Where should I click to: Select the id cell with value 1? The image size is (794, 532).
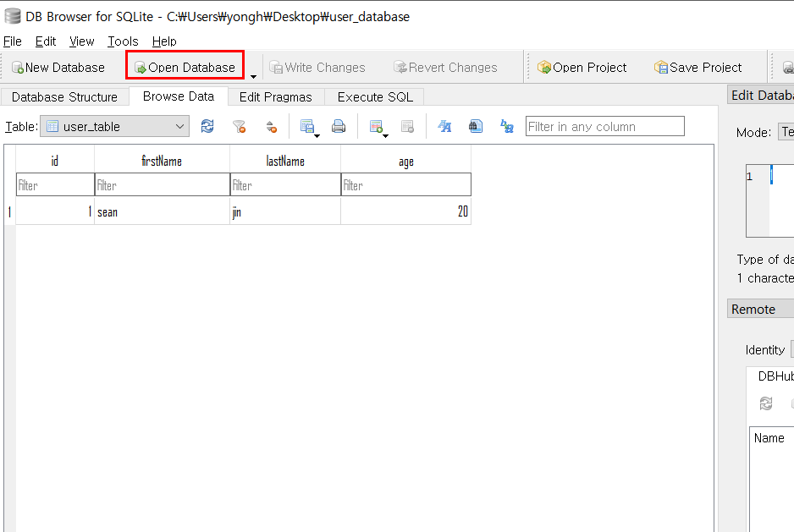(x=55, y=211)
